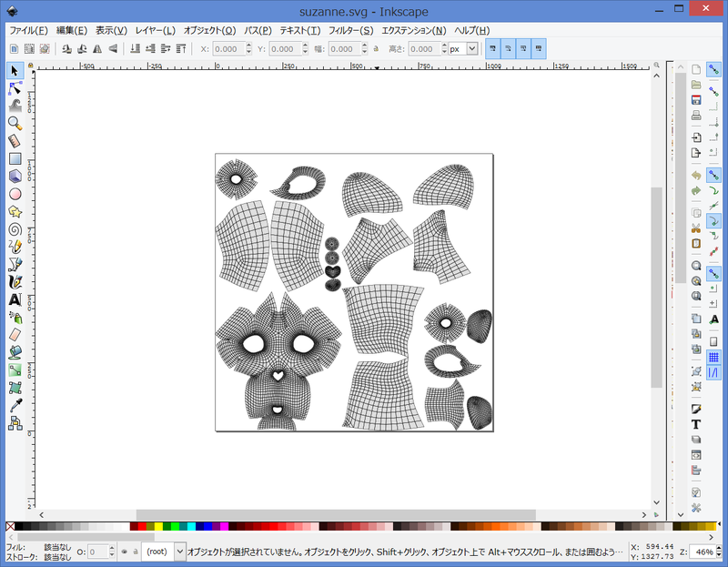728x567 pixels.
Task: Open the (root) layer dropdown
Action: click(180, 552)
